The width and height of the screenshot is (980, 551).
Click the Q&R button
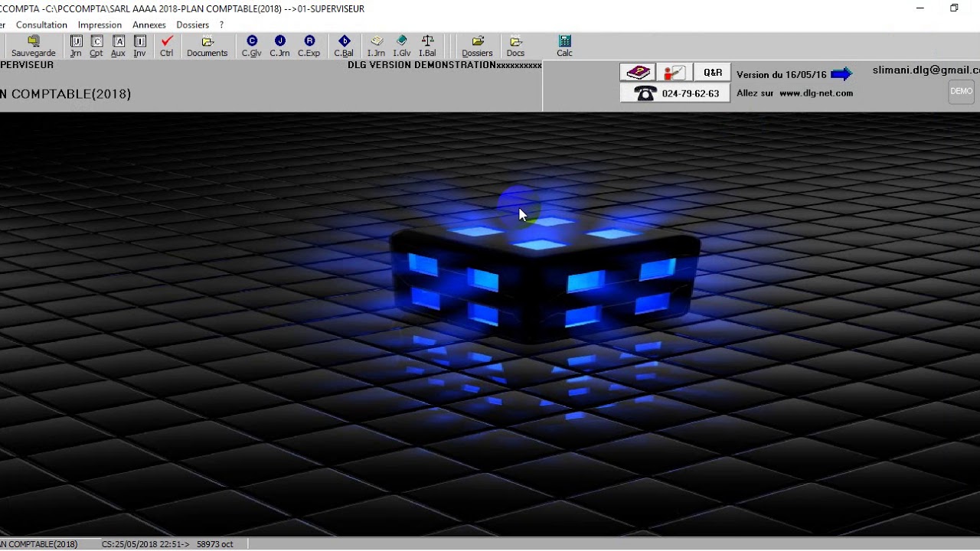click(713, 73)
